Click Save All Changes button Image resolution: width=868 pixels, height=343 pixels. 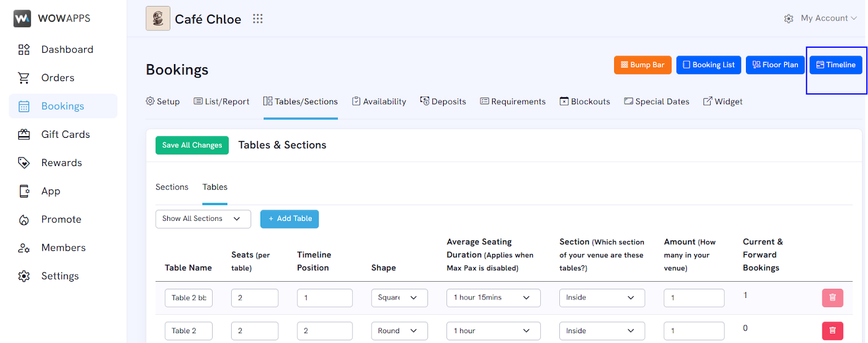(x=192, y=145)
